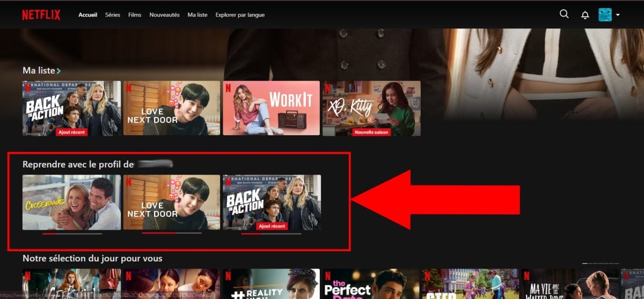The image size is (644, 299).
Task: Click Ajout récent badge in Ma liste
Action: (x=72, y=132)
